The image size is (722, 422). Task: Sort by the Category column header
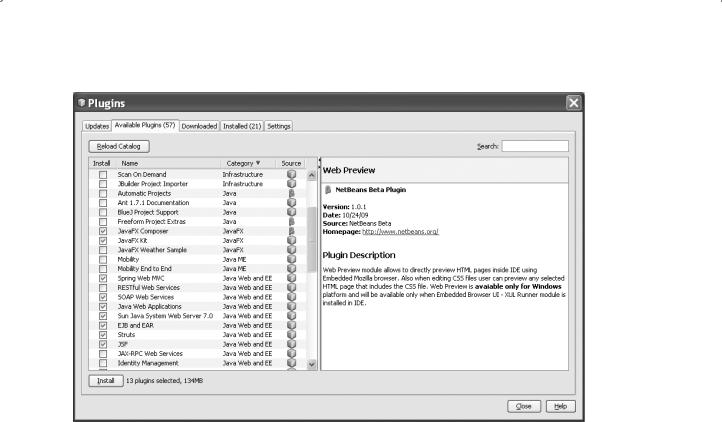point(248,163)
